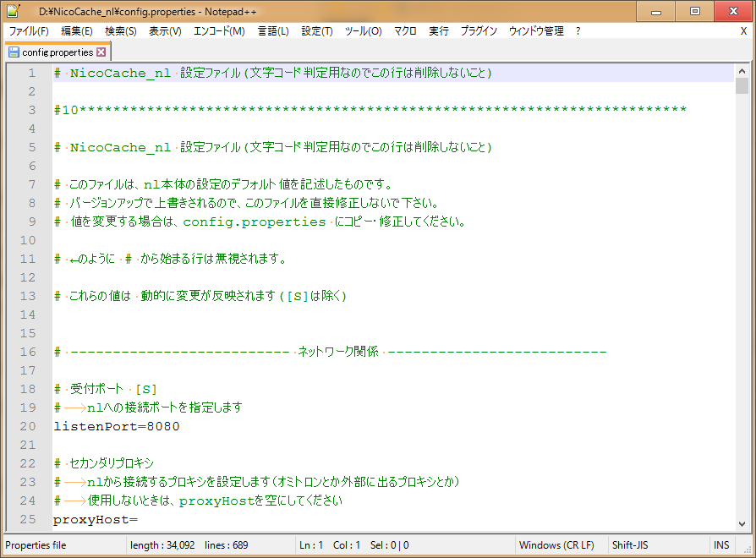Click the 'length : 34,092' status field
Screen dimensions: 756x558
click(x=162, y=545)
